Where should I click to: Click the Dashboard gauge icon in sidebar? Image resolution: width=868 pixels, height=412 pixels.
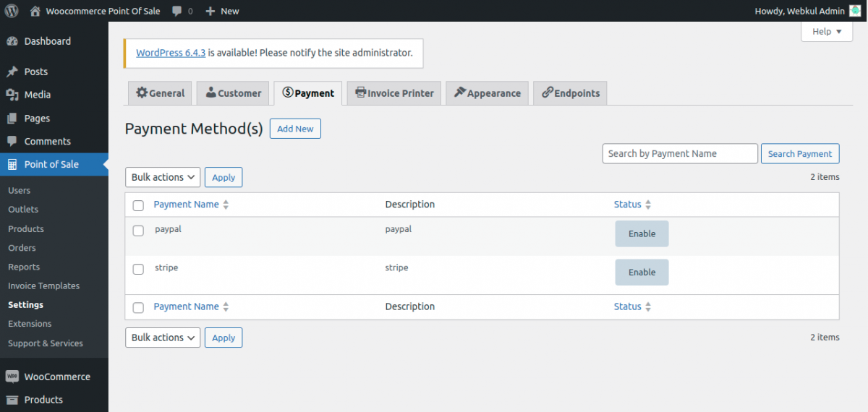12,41
